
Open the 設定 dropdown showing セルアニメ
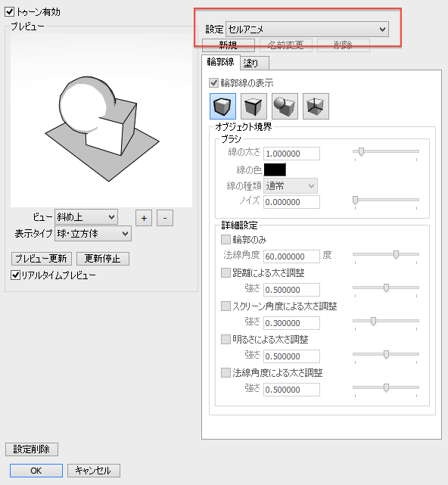[307, 30]
